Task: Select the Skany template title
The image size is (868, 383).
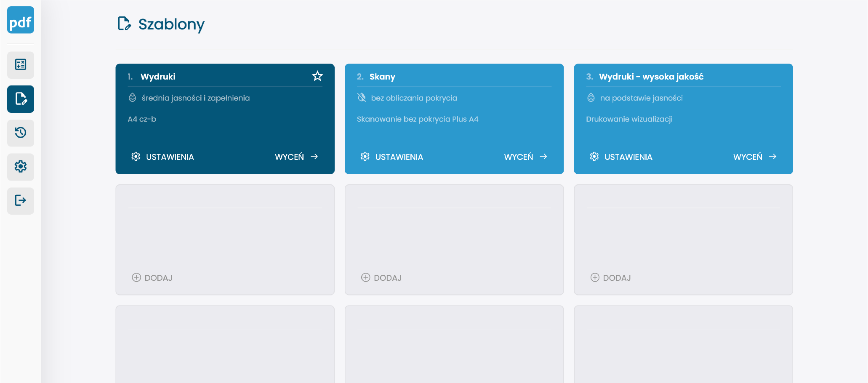Action: pos(382,77)
